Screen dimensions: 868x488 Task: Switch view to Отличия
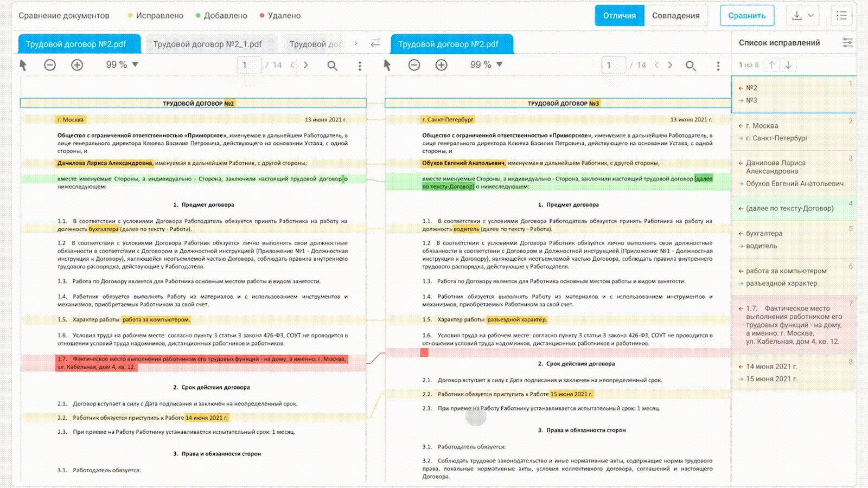(x=620, y=16)
